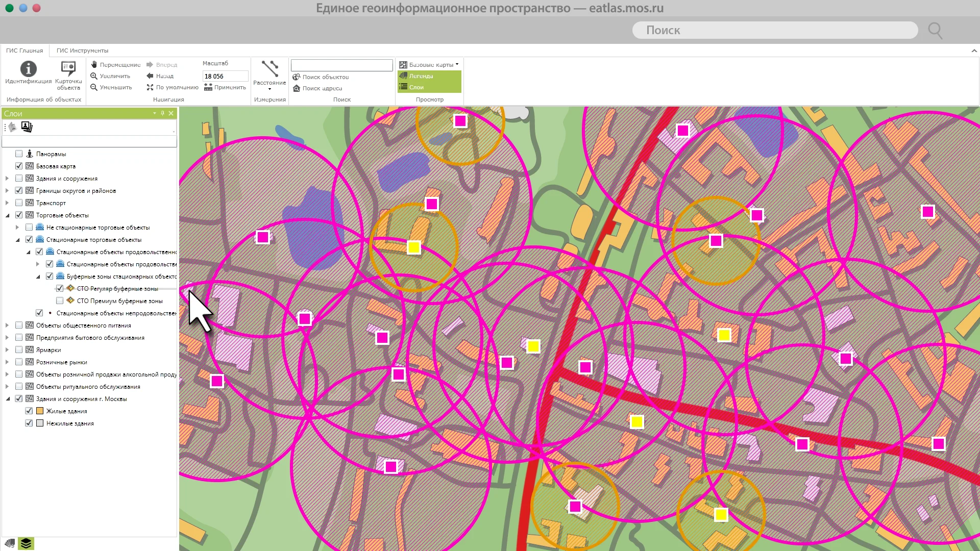980x551 pixels.
Task: Expand the Транспорт group
Action: [7, 203]
